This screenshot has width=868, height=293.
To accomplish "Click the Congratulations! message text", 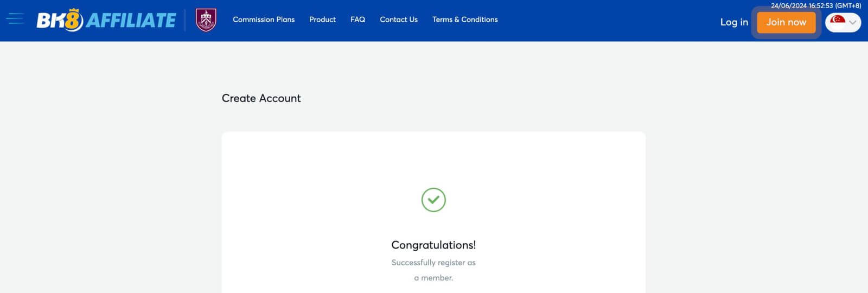I will point(433,245).
